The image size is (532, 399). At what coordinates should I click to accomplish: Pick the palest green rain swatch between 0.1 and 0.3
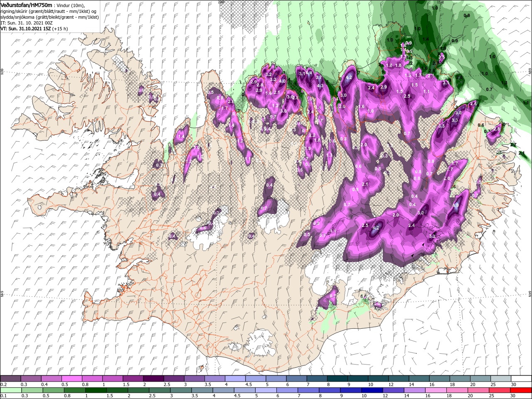[11, 390]
